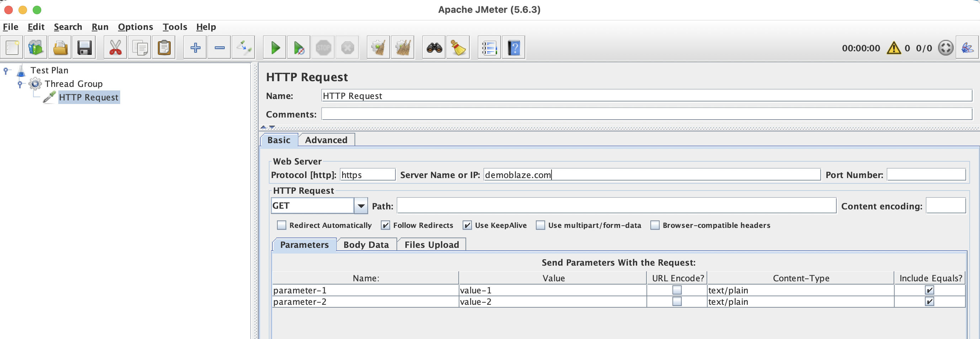Open the Search menu

[x=68, y=27]
